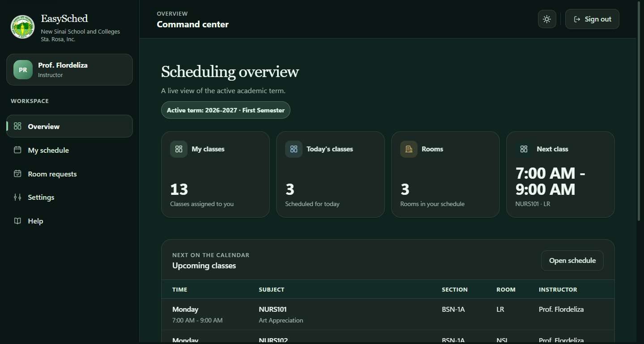The width and height of the screenshot is (644, 344).
Task: Open schedule from Upcoming classes panel
Action: click(x=572, y=261)
